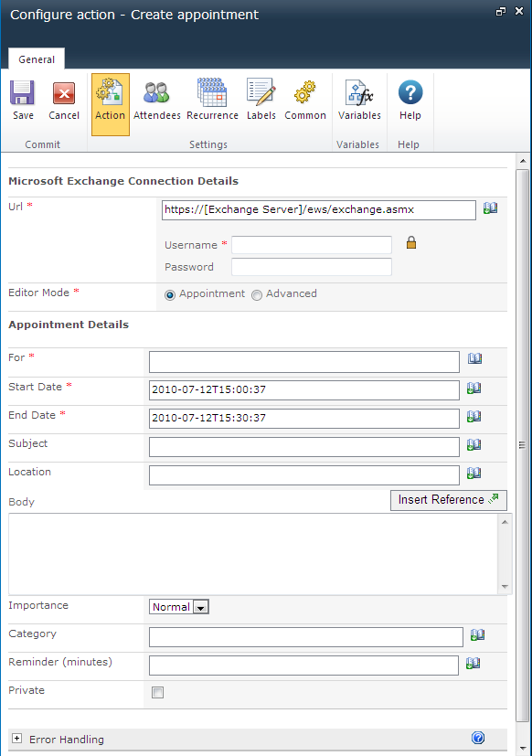Screen dimensions: 532x756
Task: Click the Insert Reference button
Action: pyautogui.click(x=449, y=500)
